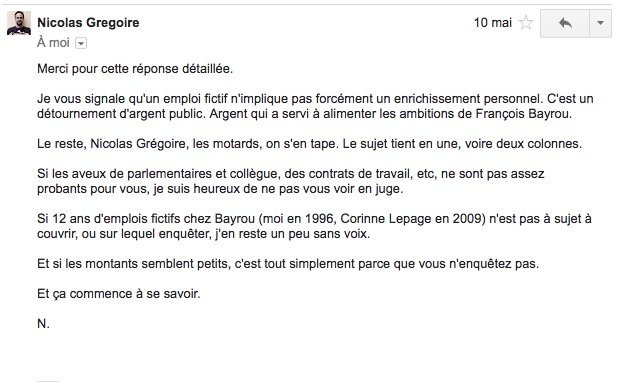
Task: Click the phrase un peu sans voix
Action: [x=320, y=234]
